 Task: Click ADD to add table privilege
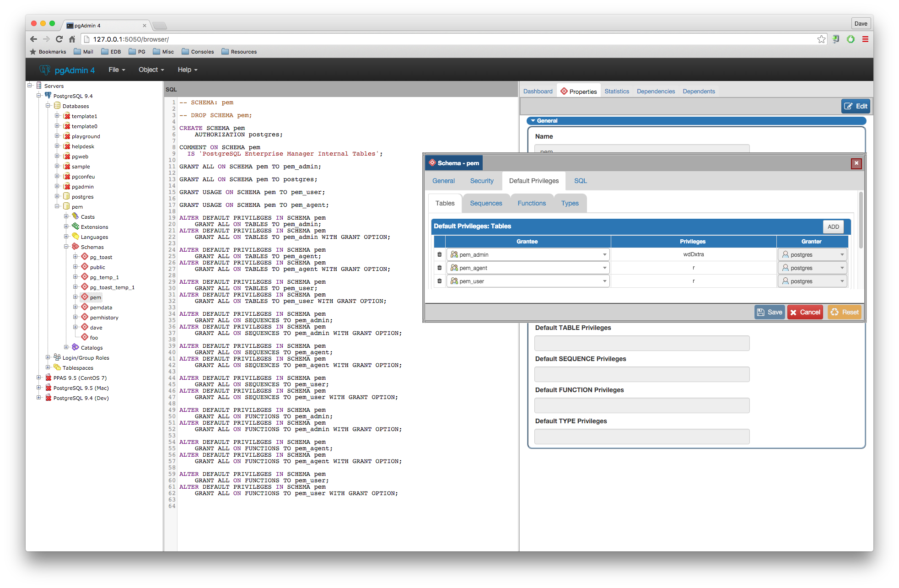pos(833,227)
